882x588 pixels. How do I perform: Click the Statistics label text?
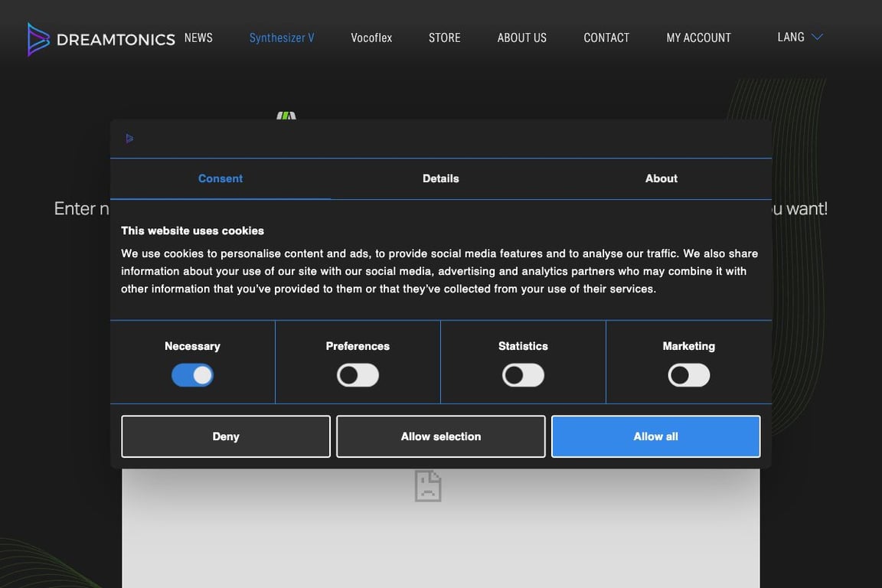tap(523, 346)
